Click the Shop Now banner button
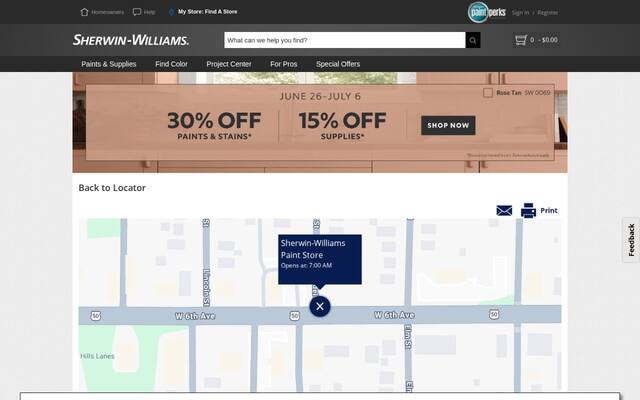The height and width of the screenshot is (400, 640). point(448,125)
